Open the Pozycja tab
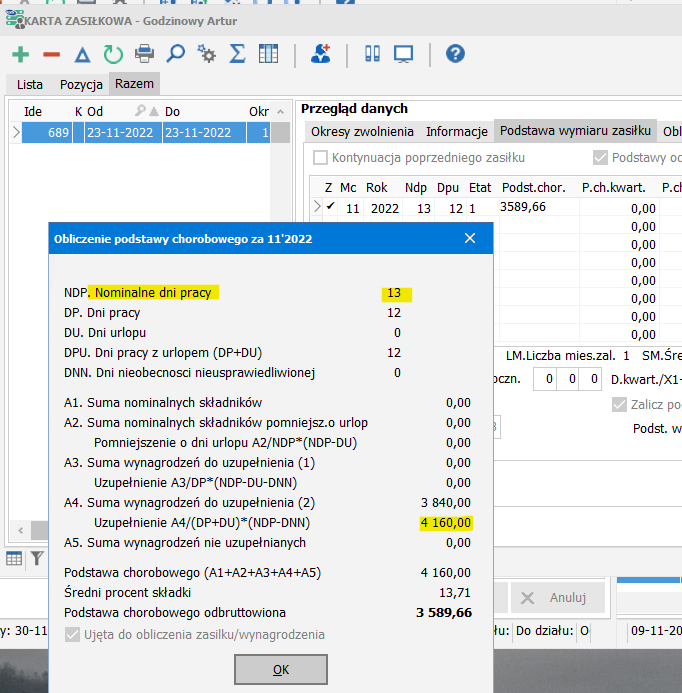This screenshot has width=682, height=693. [x=81, y=84]
